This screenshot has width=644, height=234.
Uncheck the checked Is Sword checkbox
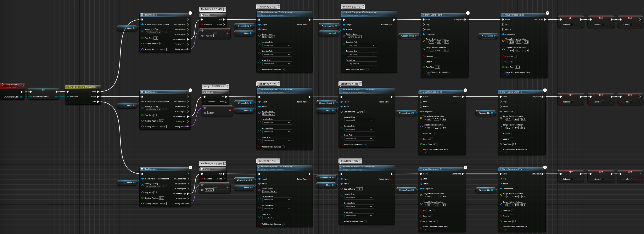[x=603, y=102]
